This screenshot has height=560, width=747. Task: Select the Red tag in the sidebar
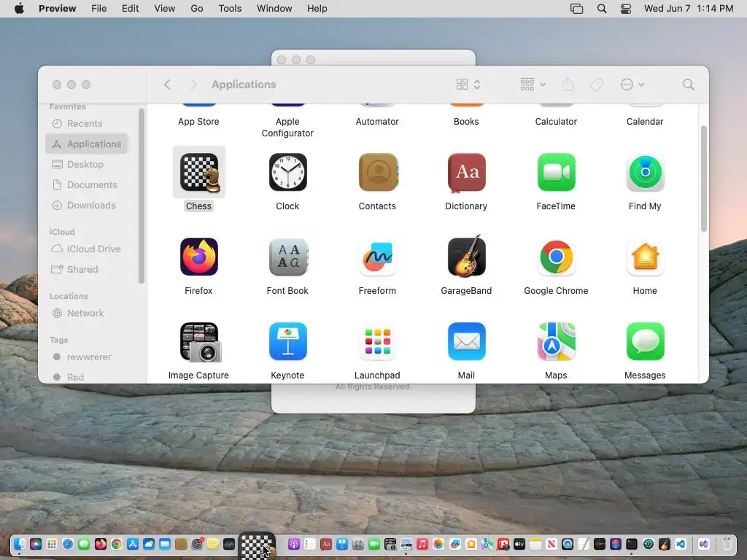87,377
